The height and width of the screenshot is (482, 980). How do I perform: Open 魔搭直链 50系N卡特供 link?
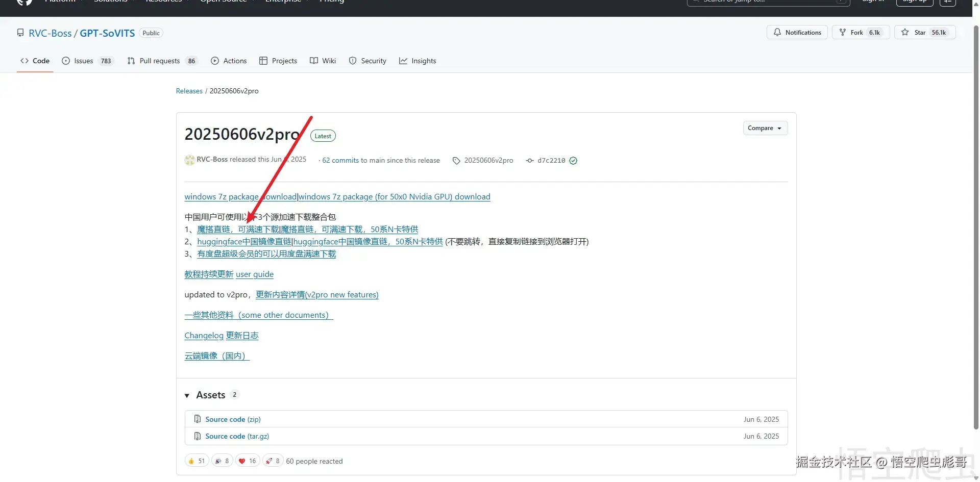coord(350,230)
